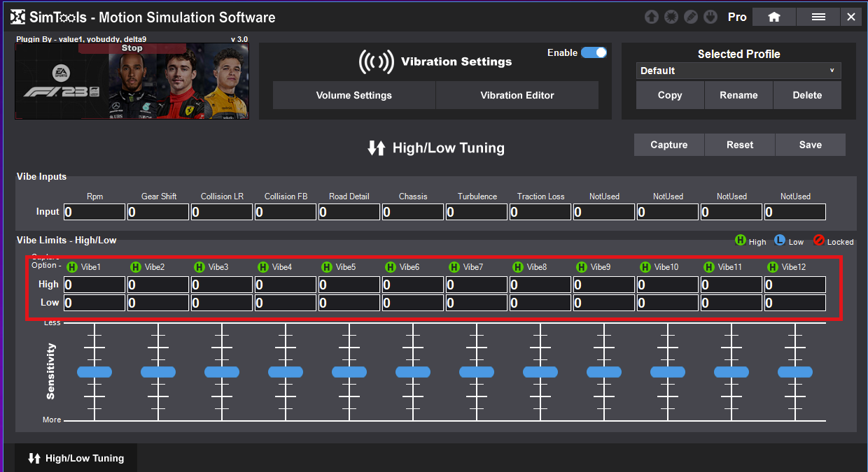Click the red Locked legend icon
The image size is (868, 472).
819,241
